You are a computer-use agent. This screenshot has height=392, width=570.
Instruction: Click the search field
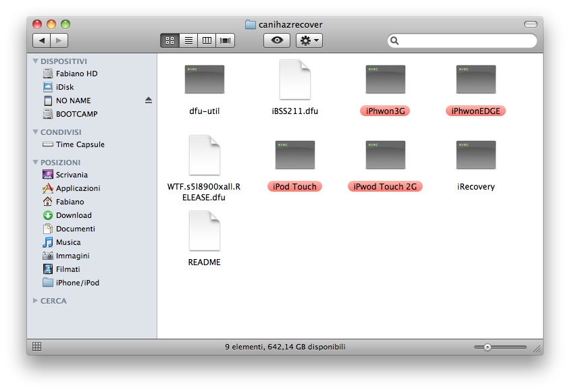tap(462, 40)
